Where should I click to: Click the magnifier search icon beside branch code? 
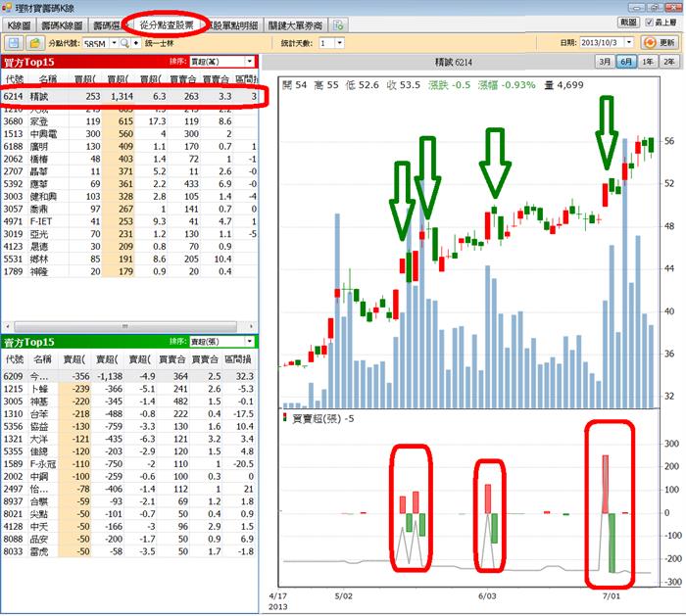(124, 43)
